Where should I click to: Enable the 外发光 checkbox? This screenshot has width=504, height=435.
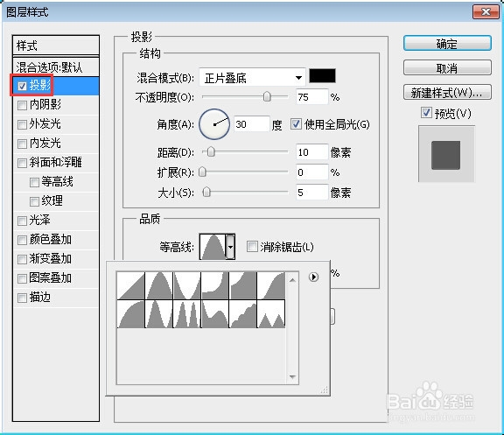(x=22, y=124)
